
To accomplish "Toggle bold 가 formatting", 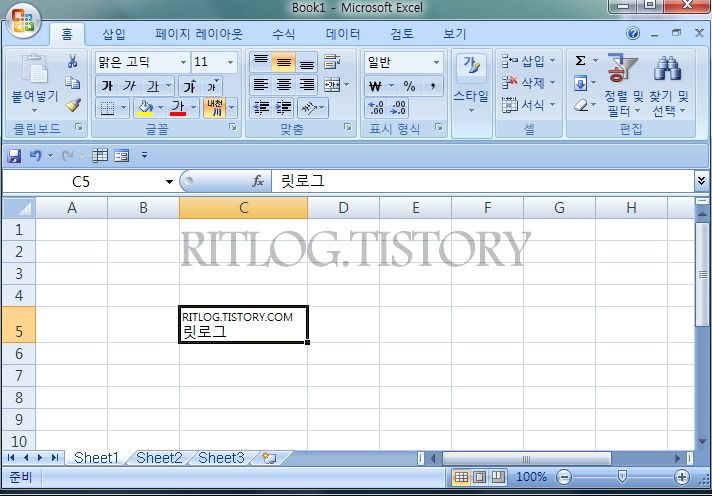I will tap(107, 85).
